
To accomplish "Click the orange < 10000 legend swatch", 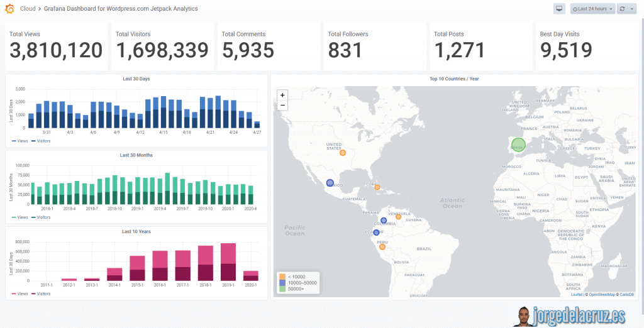I will pyautogui.click(x=282, y=276).
